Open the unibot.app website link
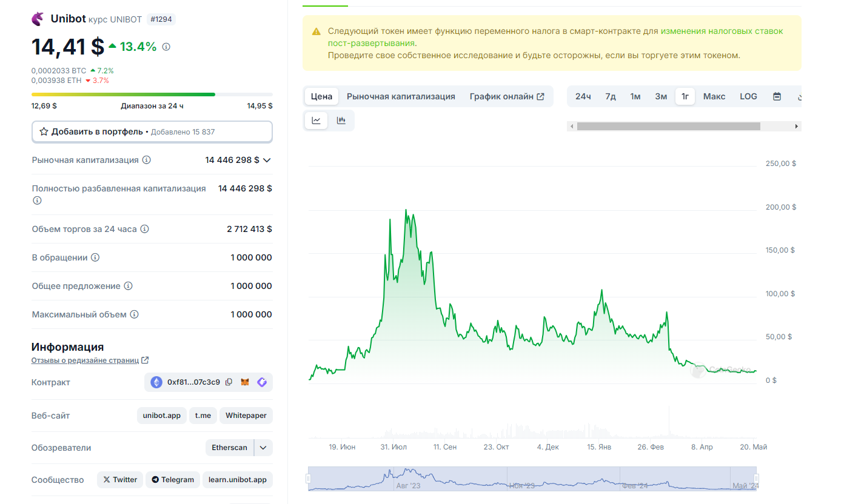 (162, 416)
